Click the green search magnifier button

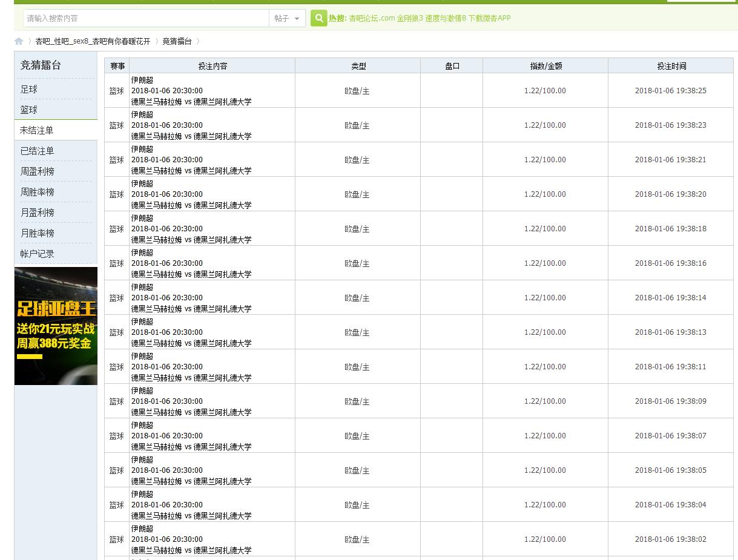pos(318,18)
